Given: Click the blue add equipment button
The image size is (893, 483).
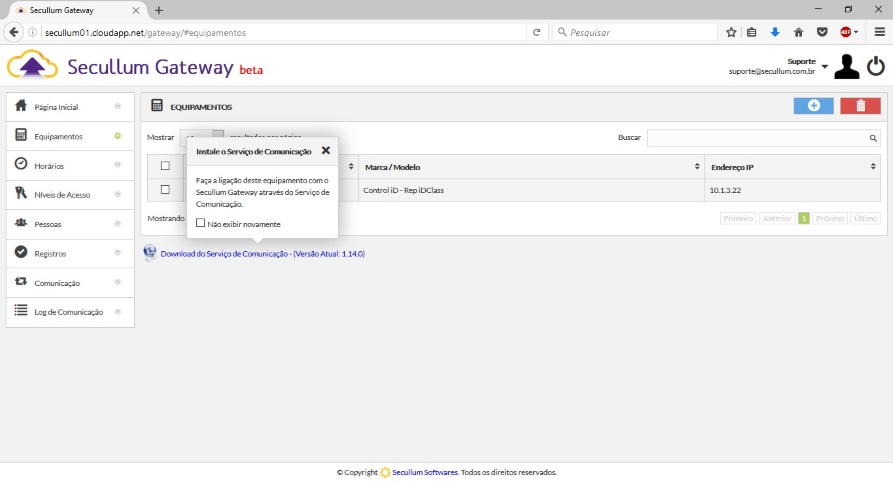Looking at the screenshot, I should pyautogui.click(x=813, y=106).
